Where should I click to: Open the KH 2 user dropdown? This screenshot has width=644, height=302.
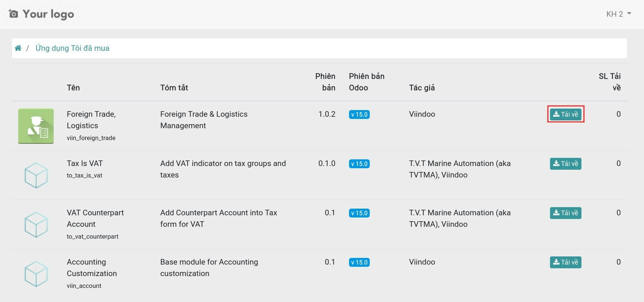tap(618, 14)
